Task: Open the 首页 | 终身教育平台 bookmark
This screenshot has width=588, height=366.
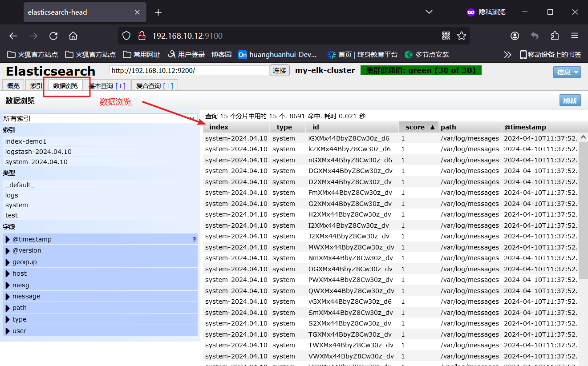Action: 362,55
